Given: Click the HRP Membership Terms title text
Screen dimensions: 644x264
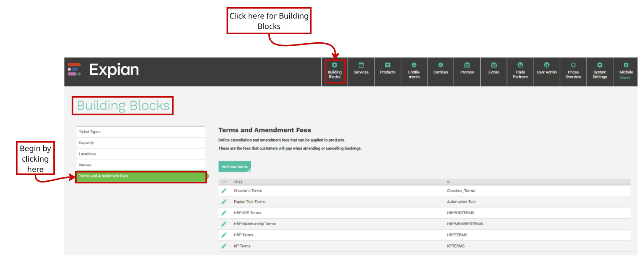Looking at the screenshot, I should (x=255, y=224).
